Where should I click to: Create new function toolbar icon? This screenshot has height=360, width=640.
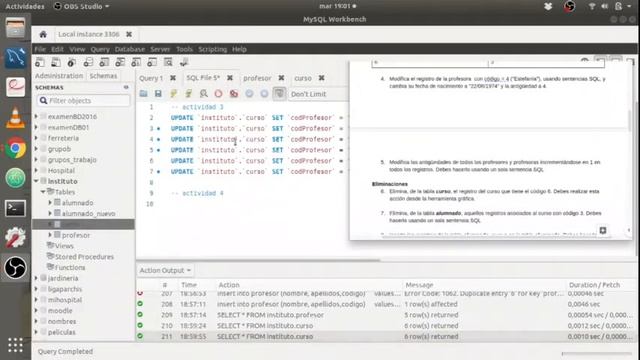(x=152, y=62)
